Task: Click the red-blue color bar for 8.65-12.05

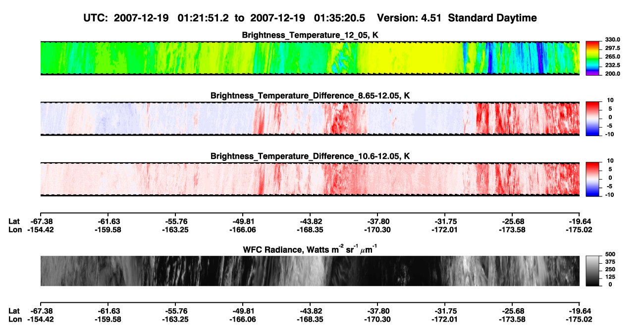Action: pos(593,119)
